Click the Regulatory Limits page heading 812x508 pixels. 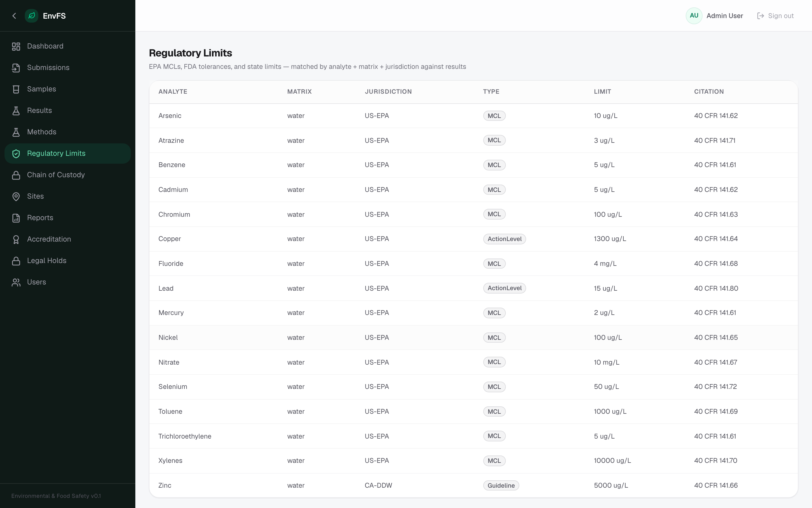point(190,53)
